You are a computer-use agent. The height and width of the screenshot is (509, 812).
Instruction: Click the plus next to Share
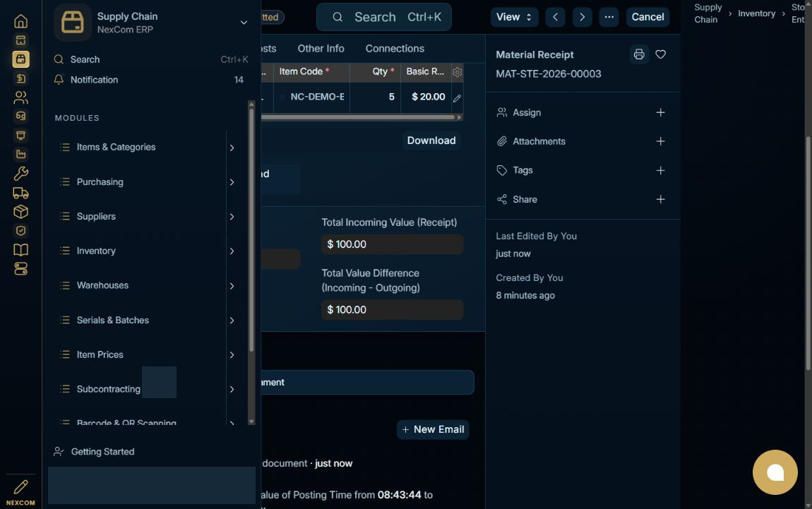[660, 199]
